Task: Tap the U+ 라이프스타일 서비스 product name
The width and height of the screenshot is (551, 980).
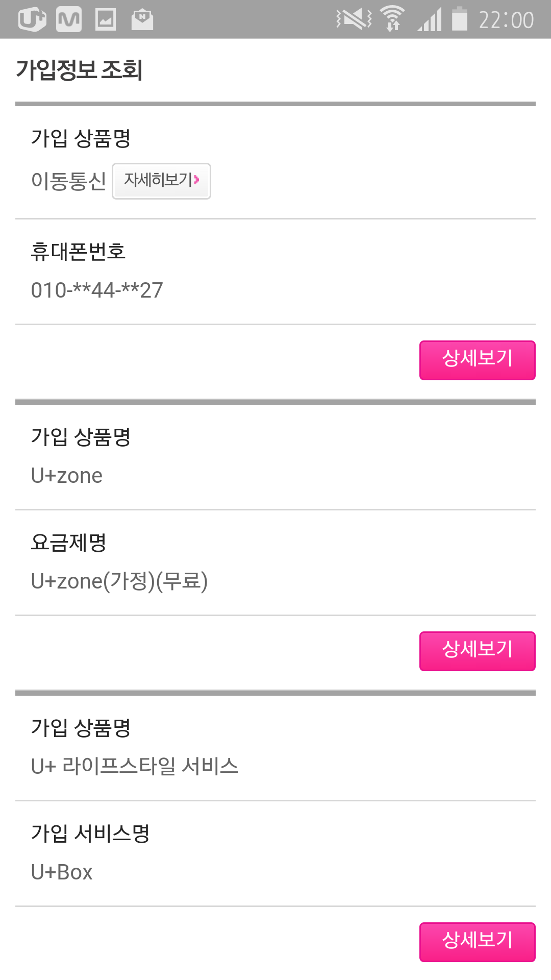Action: 135,767
